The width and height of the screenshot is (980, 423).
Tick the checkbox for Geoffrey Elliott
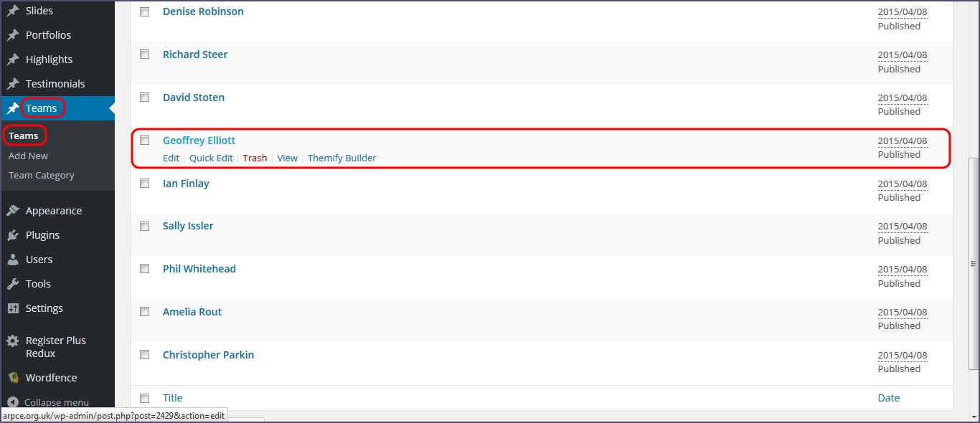point(145,141)
